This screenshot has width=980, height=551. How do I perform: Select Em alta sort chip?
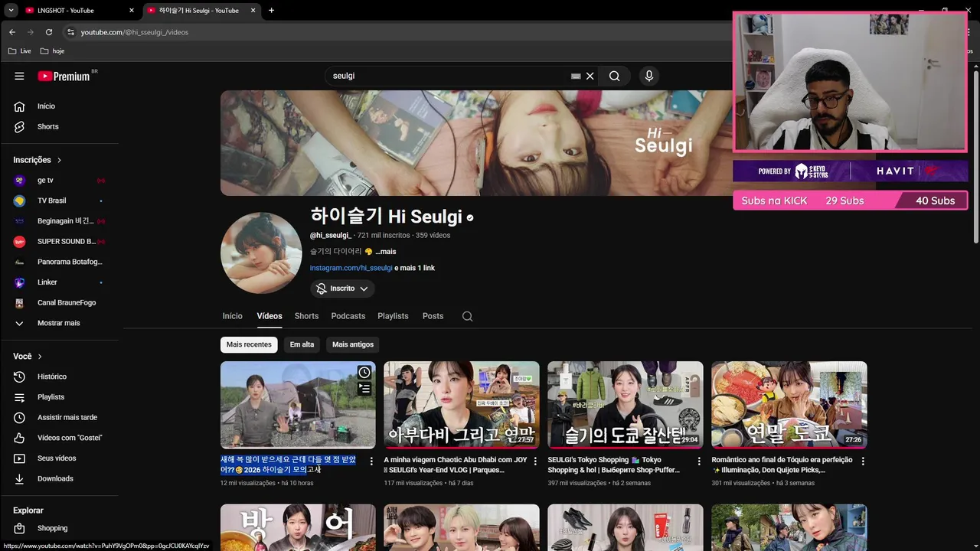[302, 344]
